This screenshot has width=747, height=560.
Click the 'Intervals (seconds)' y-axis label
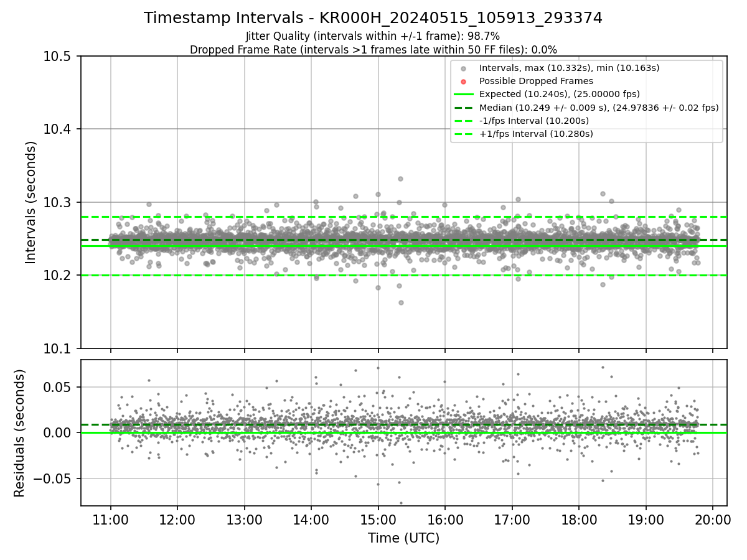(x=31, y=202)
